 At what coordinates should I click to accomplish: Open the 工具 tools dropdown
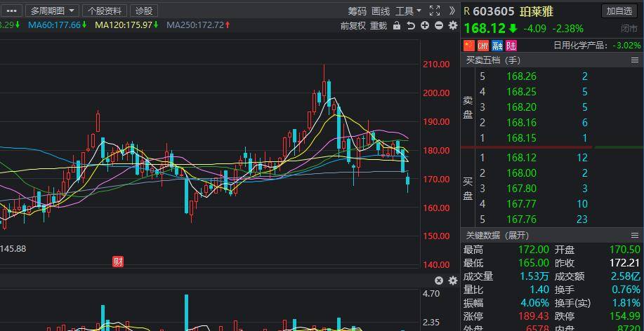[x=408, y=11]
